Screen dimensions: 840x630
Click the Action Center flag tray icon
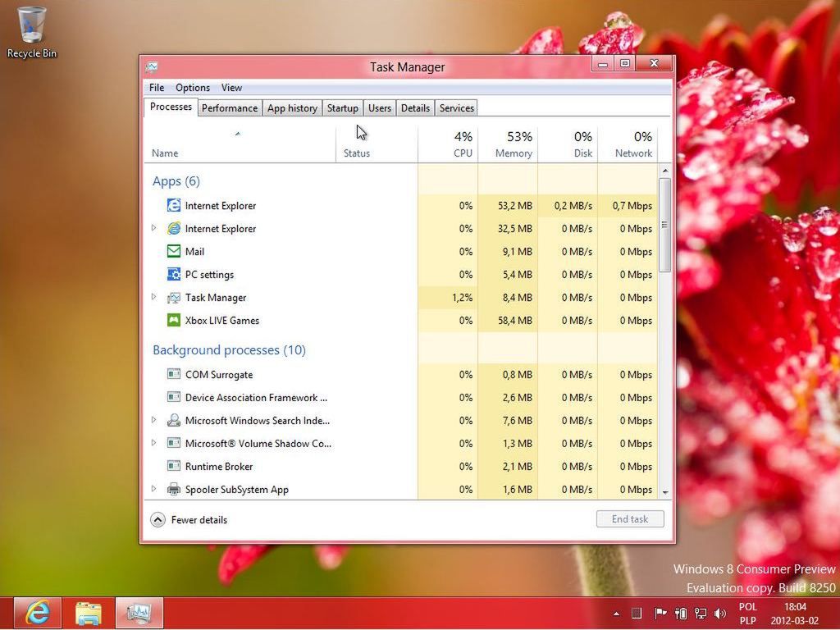660,614
